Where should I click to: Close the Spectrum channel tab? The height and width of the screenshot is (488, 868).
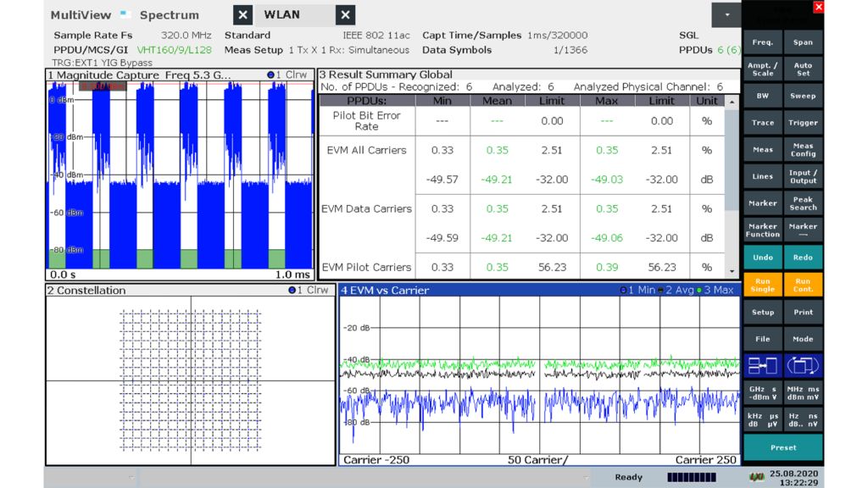tap(242, 15)
